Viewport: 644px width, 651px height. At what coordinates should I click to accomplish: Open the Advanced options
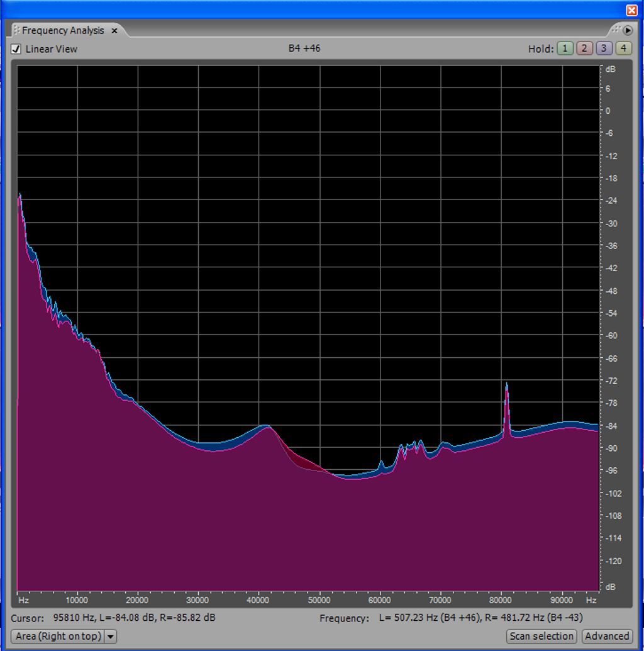point(606,636)
